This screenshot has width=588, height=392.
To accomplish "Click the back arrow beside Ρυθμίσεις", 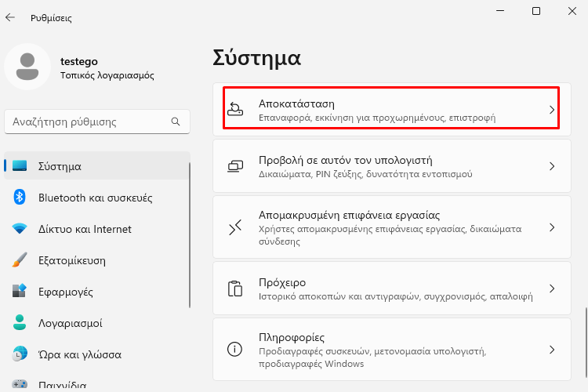I will pos(10,17).
